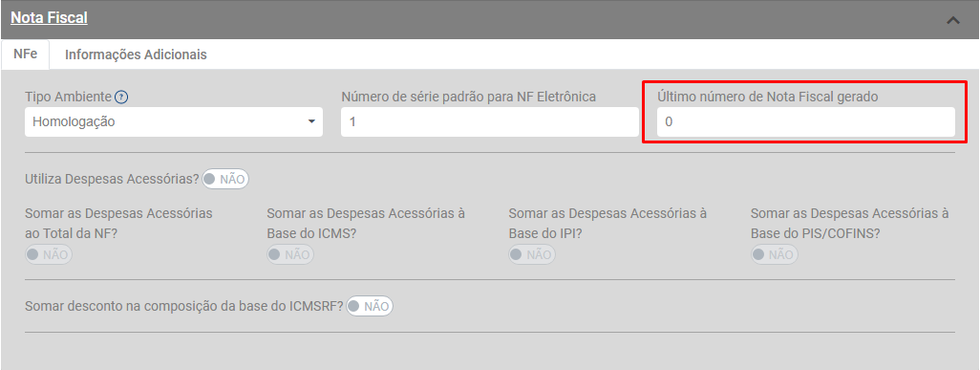This screenshot has height=370, width=980.
Task: Collapse the Nota Fiscal panel with the chevron
Action: tap(952, 20)
